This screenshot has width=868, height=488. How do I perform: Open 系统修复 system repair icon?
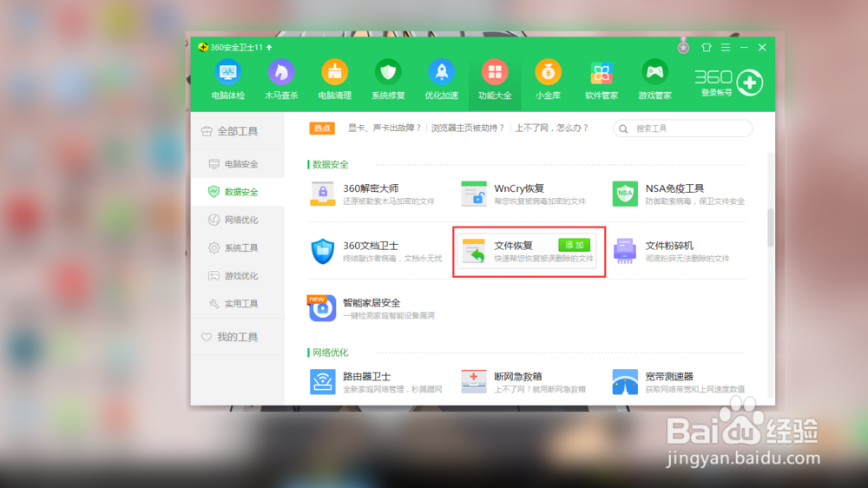pyautogui.click(x=388, y=73)
